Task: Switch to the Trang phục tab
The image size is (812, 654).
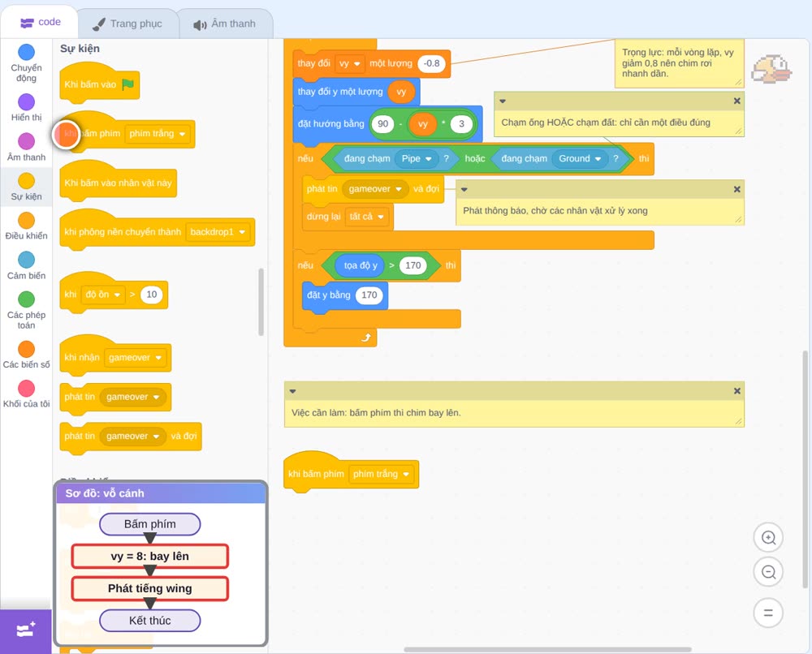Action: pos(127,24)
